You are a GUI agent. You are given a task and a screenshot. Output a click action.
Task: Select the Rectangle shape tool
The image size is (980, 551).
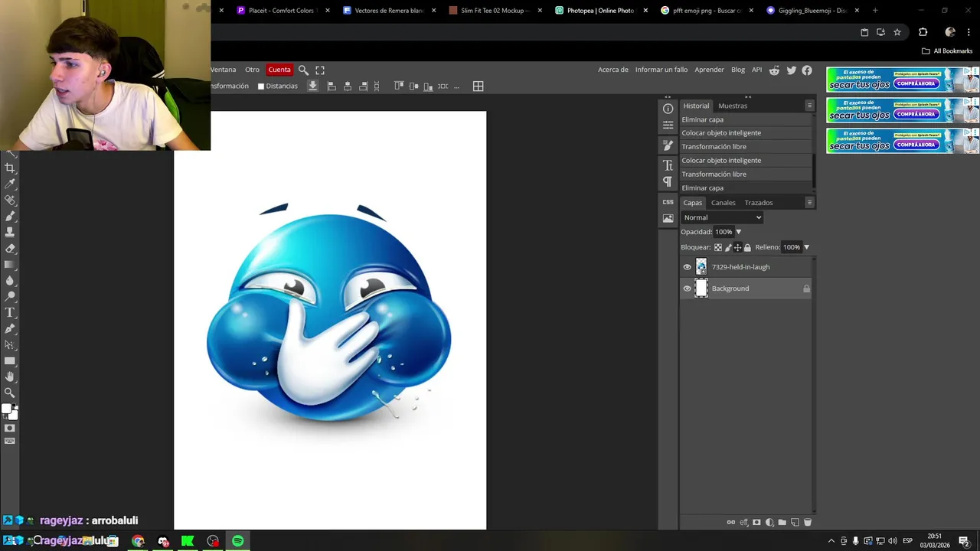[10, 360]
